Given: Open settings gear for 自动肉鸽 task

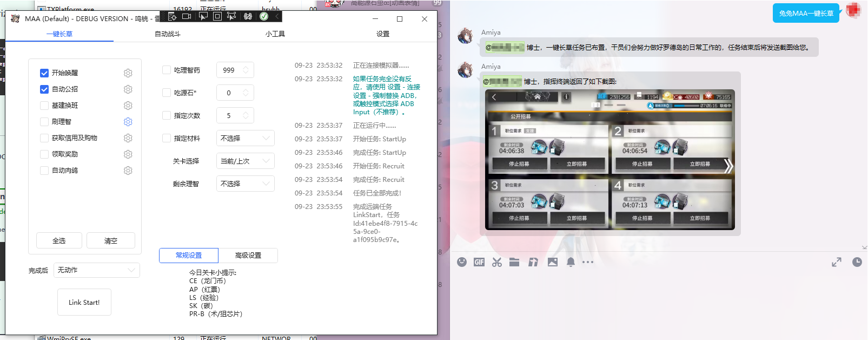Looking at the screenshot, I should pos(128,171).
